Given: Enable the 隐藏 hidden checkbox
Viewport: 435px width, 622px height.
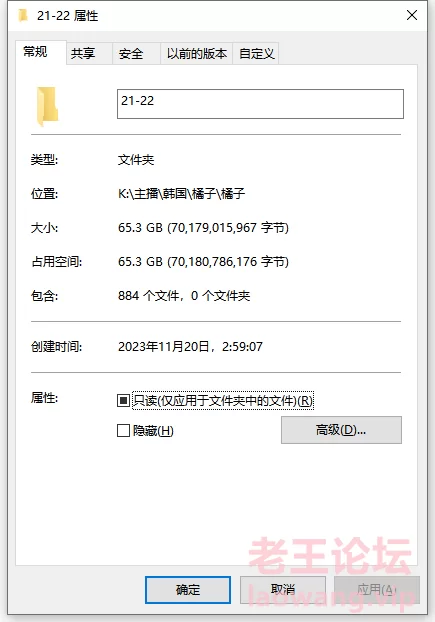Looking at the screenshot, I should (123, 430).
